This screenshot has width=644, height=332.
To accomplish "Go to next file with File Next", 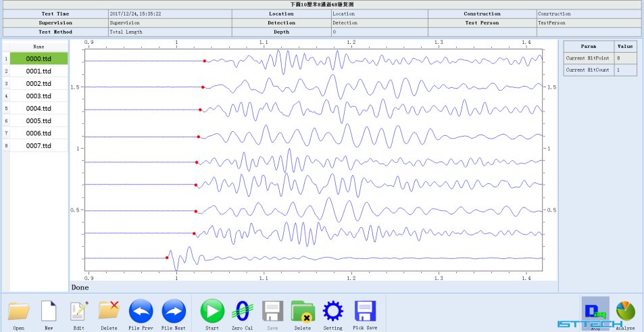I will [x=174, y=311].
